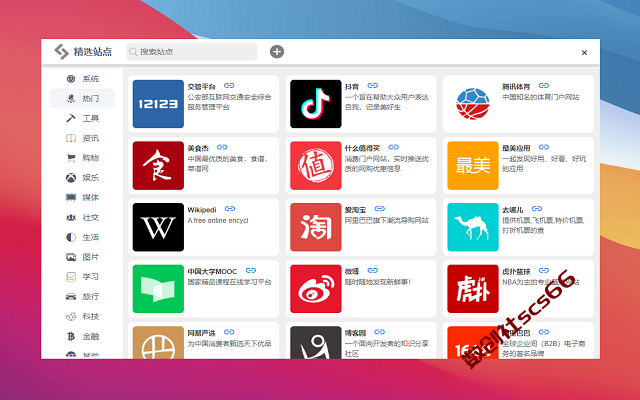Click the link icon beside 美食杰

[x=222, y=147]
